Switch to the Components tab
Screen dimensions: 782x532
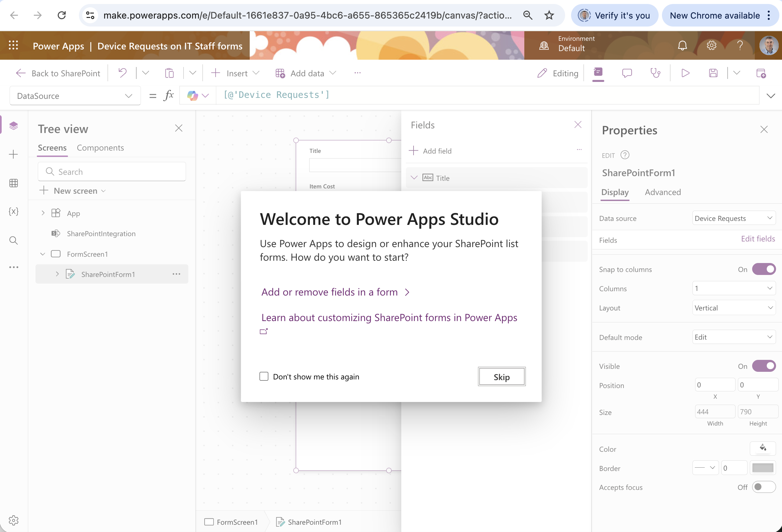coord(100,148)
